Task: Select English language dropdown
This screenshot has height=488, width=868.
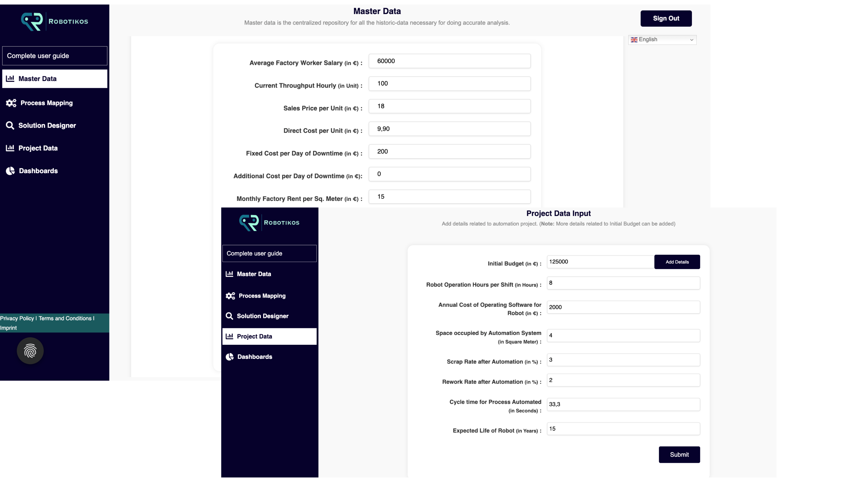Action: [x=662, y=40]
